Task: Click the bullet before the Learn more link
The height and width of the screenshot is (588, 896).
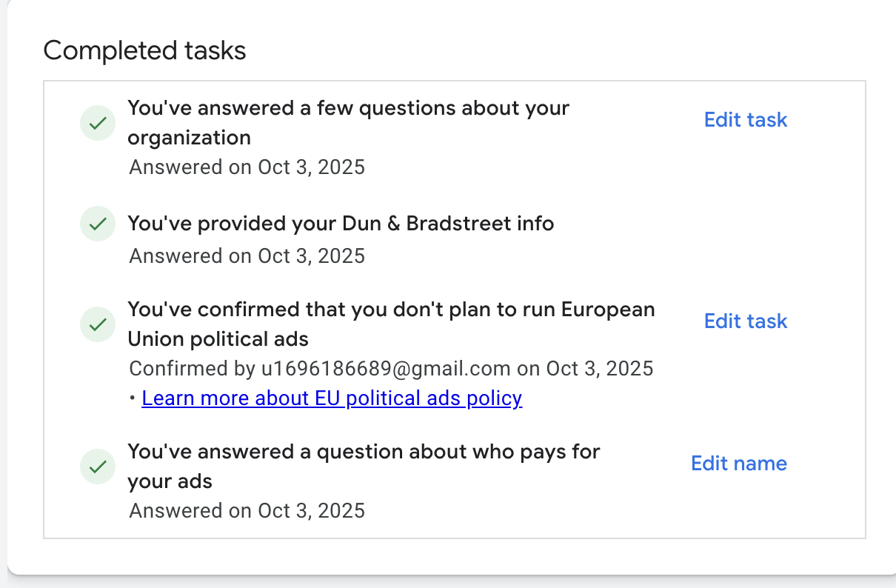Action: click(133, 399)
